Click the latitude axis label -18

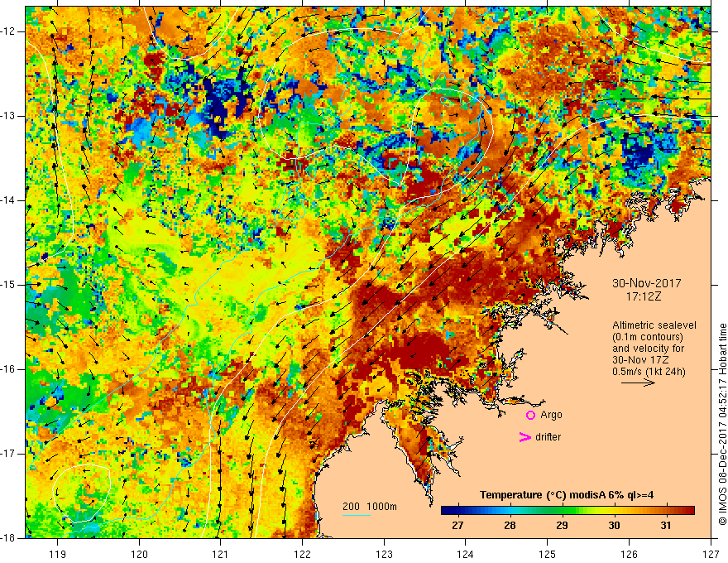coord(9,538)
